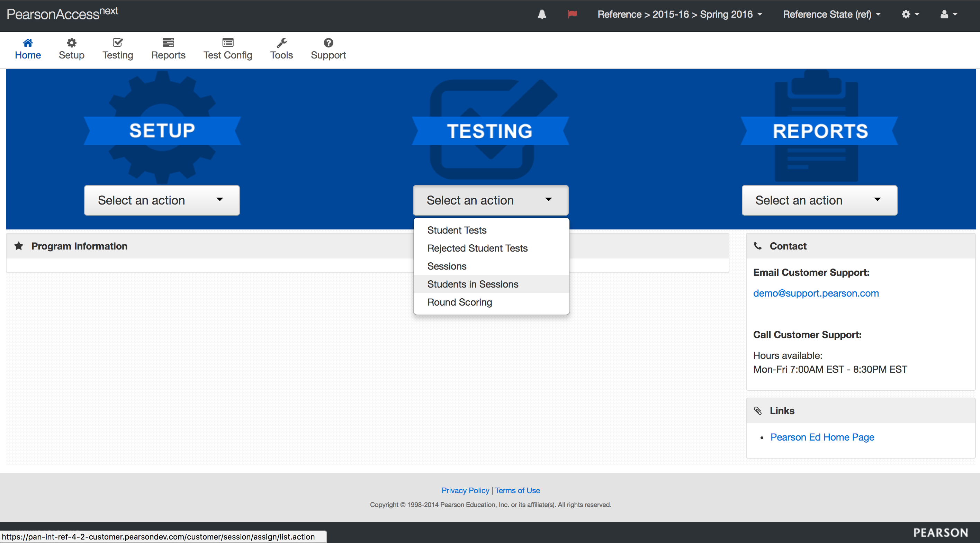Open the user account menu
980x543 pixels.
tap(948, 15)
